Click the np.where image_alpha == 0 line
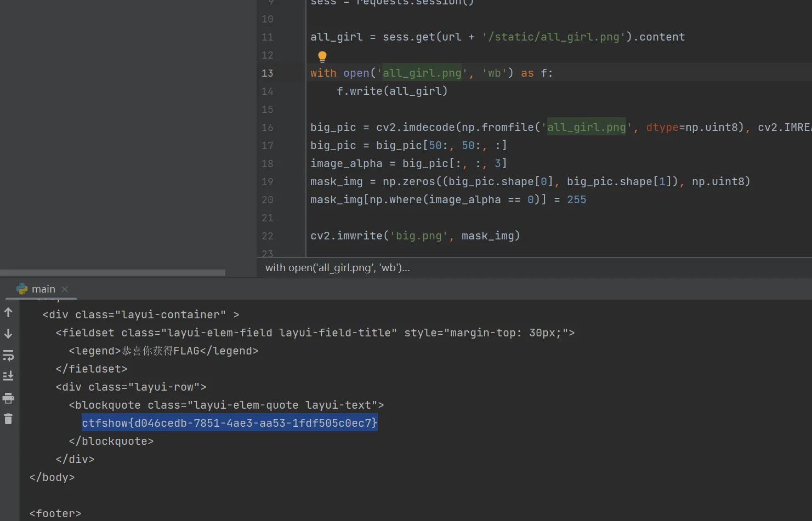Screen dimensions: 812x521 (448, 200)
